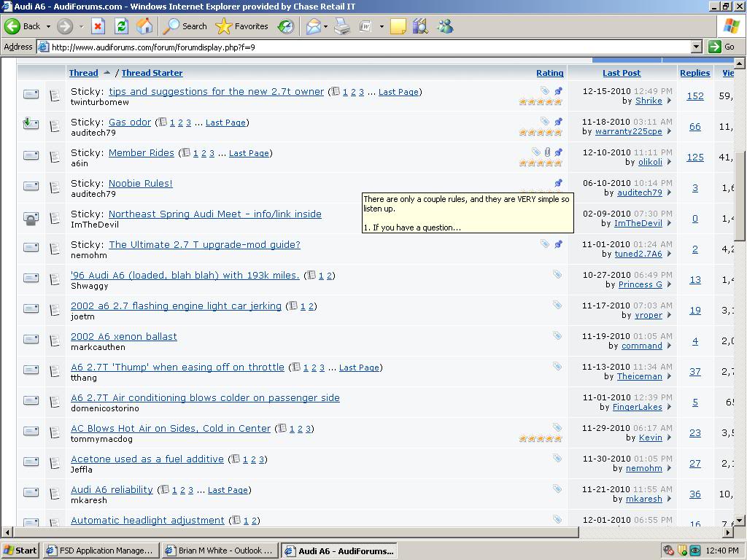Sort by Replies column header
The image size is (747, 560).
click(x=694, y=73)
